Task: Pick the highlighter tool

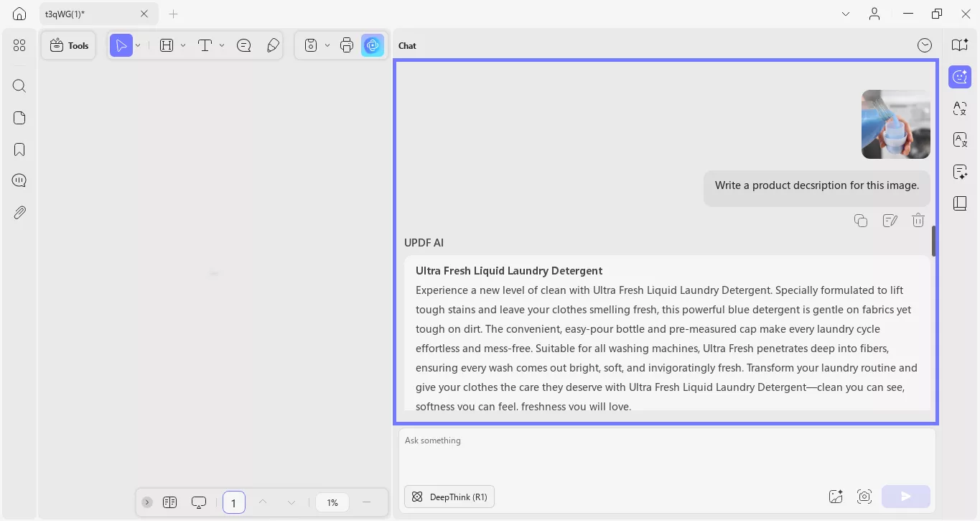Action: point(273,45)
